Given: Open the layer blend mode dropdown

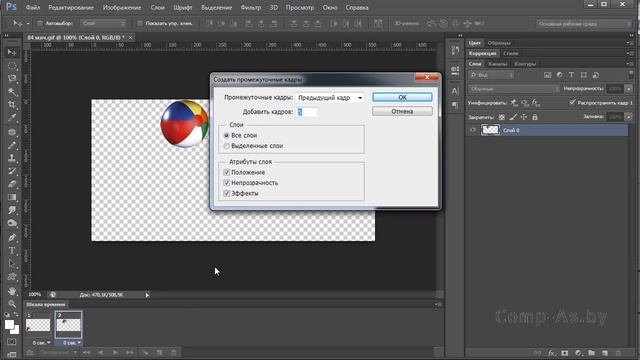Looking at the screenshot, I should [x=514, y=89].
